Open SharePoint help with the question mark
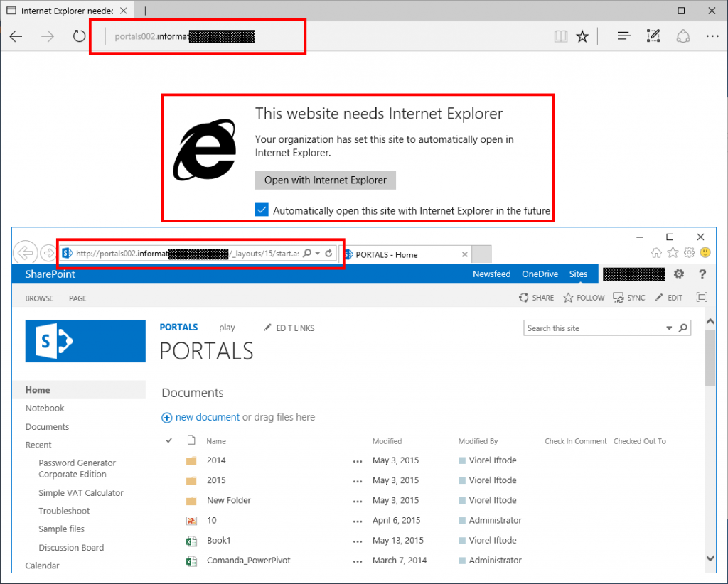Image resolution: width=728 pixels, height=584 pixels. pos(702,274)
